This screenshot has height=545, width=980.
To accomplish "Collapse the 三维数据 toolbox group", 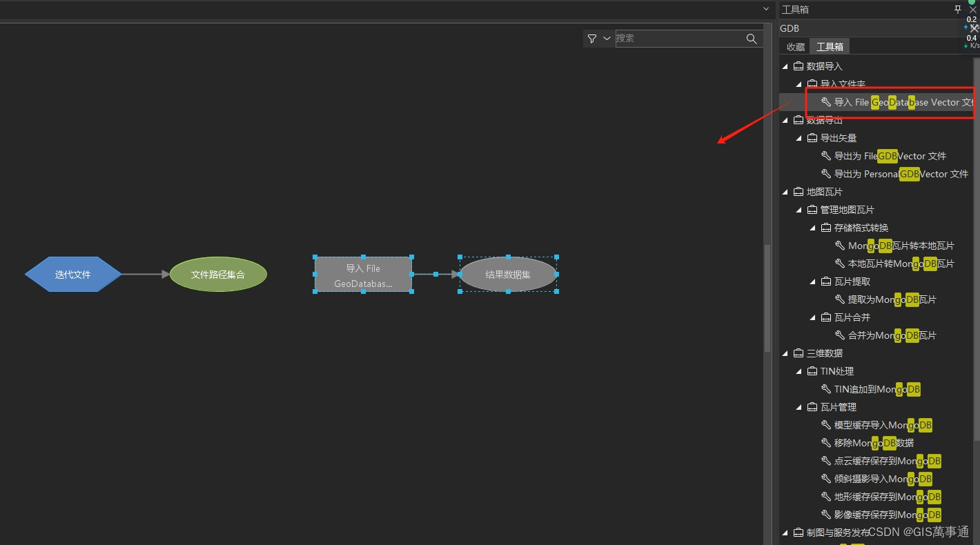I will [785, 353].
